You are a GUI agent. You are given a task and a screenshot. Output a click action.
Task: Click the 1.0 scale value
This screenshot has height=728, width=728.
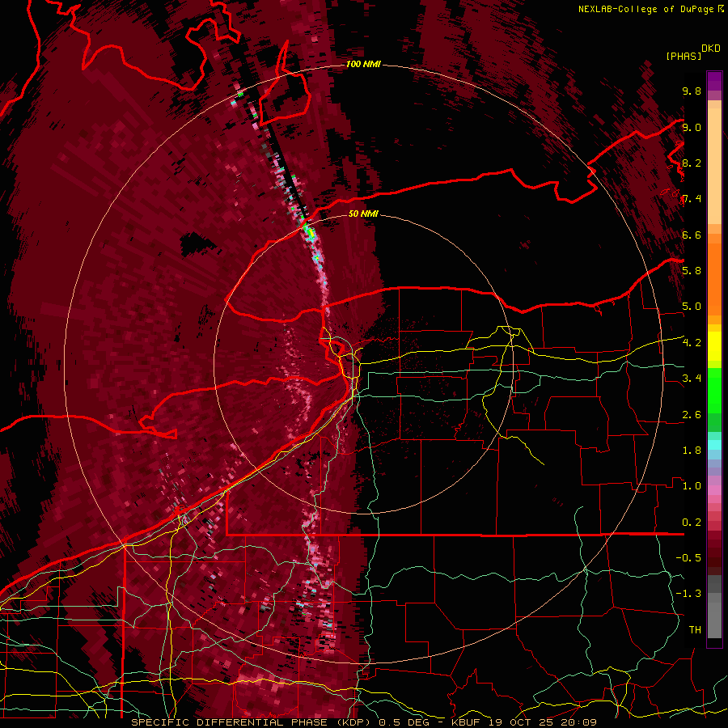click(x=692, y=486)
